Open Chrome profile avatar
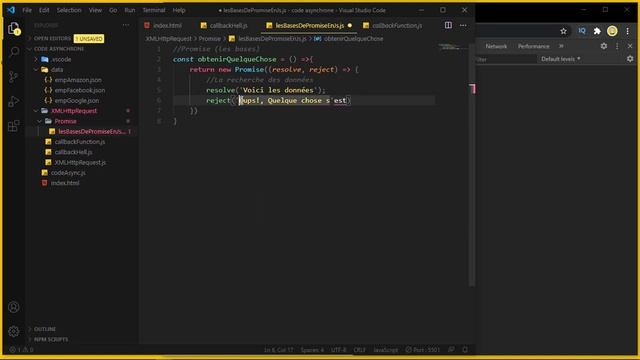 [x=612, y=31]
